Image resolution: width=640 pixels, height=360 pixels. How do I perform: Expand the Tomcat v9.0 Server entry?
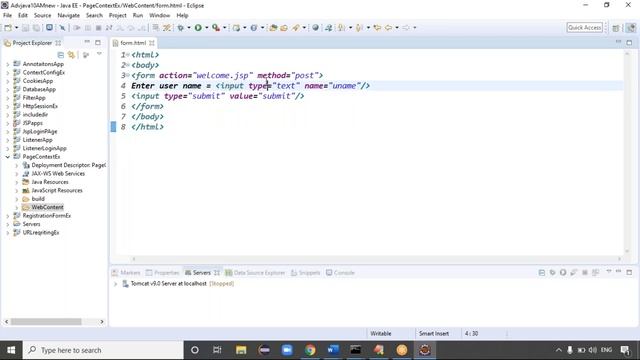click(x=116, y=284)
